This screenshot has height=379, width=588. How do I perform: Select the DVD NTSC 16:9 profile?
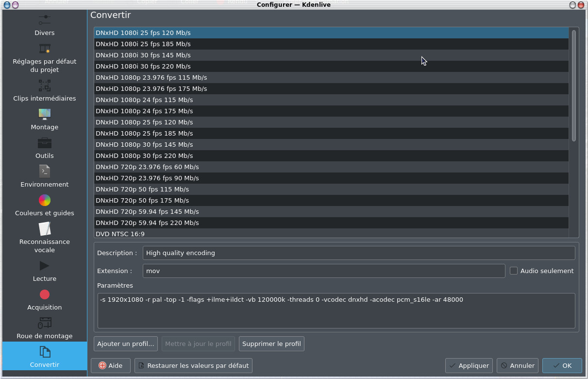[x=331, y=233]
